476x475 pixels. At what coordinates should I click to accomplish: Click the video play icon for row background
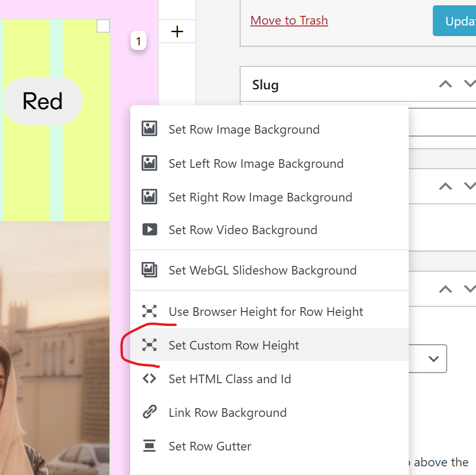coord(149,229)
